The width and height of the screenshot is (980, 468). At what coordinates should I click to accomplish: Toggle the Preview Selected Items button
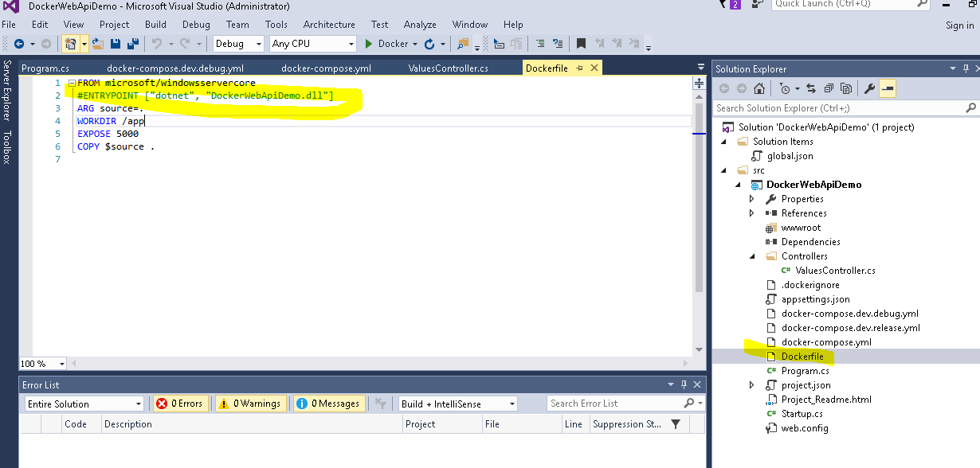(888, 88)
